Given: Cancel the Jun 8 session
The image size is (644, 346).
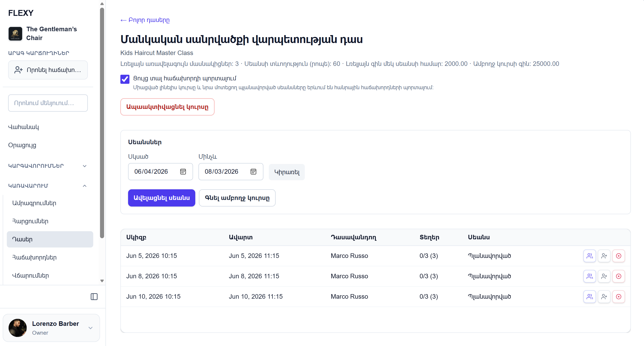Looking at the screenshot, I should click(x=618, y=276).
